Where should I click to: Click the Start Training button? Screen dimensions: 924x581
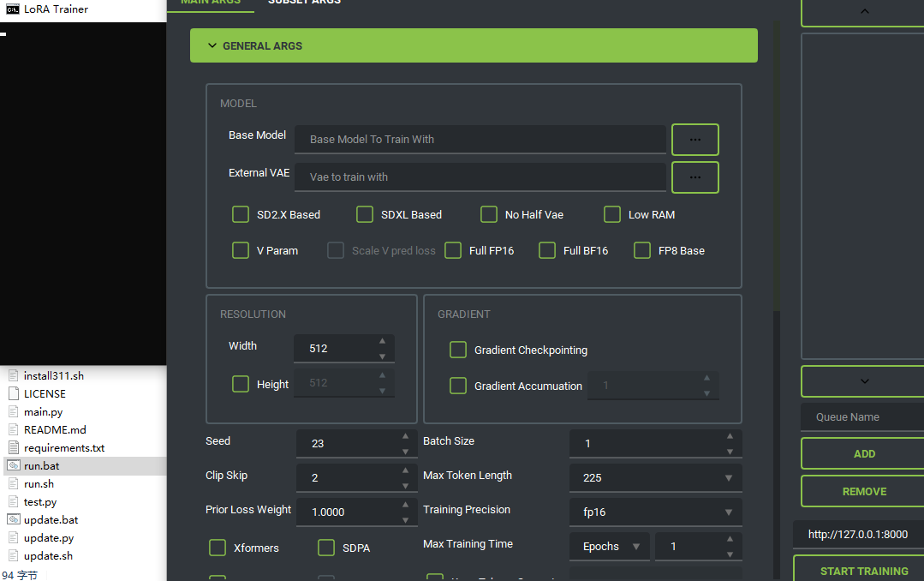click(x=863, y=570)
